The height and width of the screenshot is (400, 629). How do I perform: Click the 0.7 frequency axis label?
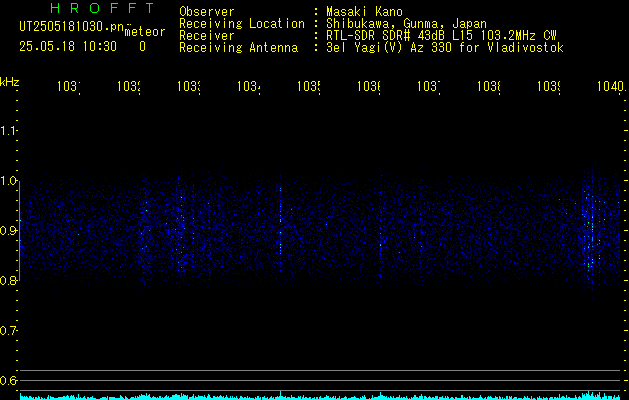(8, 330)
